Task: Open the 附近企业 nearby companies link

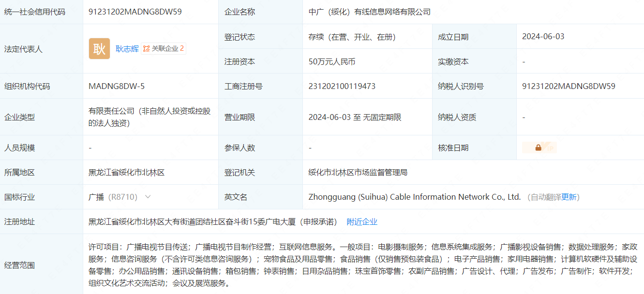Action: coord(362,222)
